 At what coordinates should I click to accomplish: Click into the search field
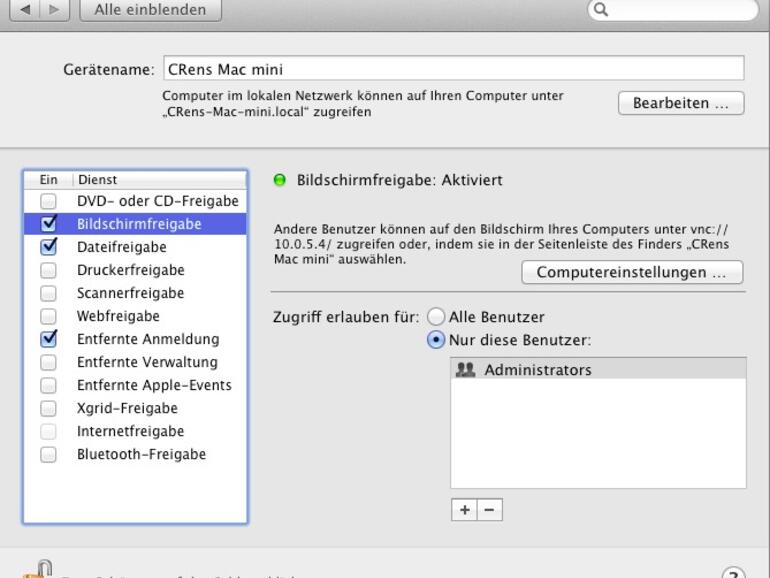click(x=673, y=10)
